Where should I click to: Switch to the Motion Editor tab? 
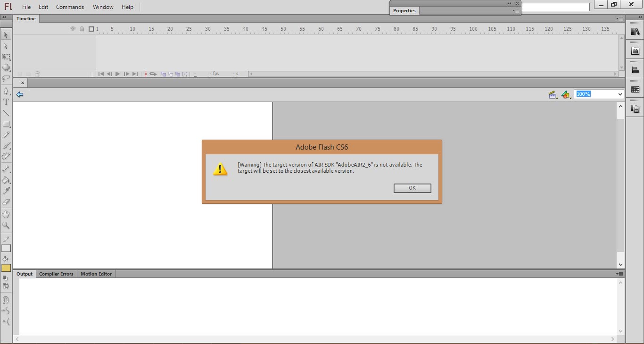point(96,274)
